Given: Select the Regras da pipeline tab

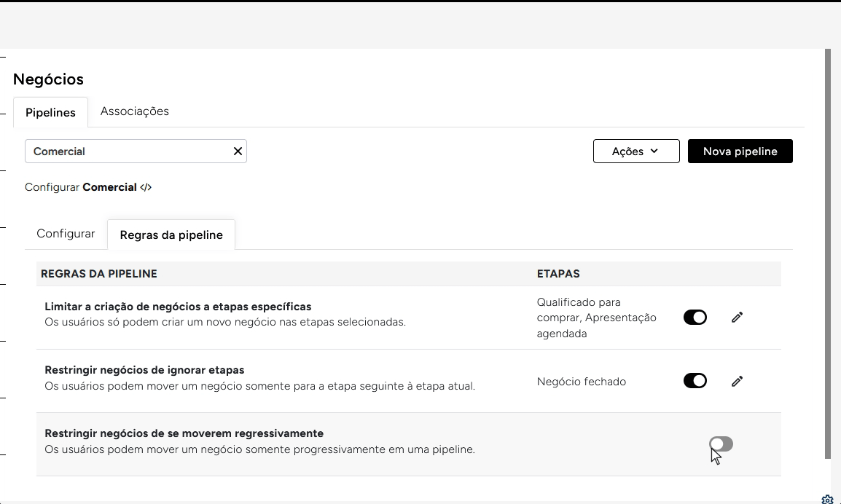Looking at the screenshot, I should (171, 235).
